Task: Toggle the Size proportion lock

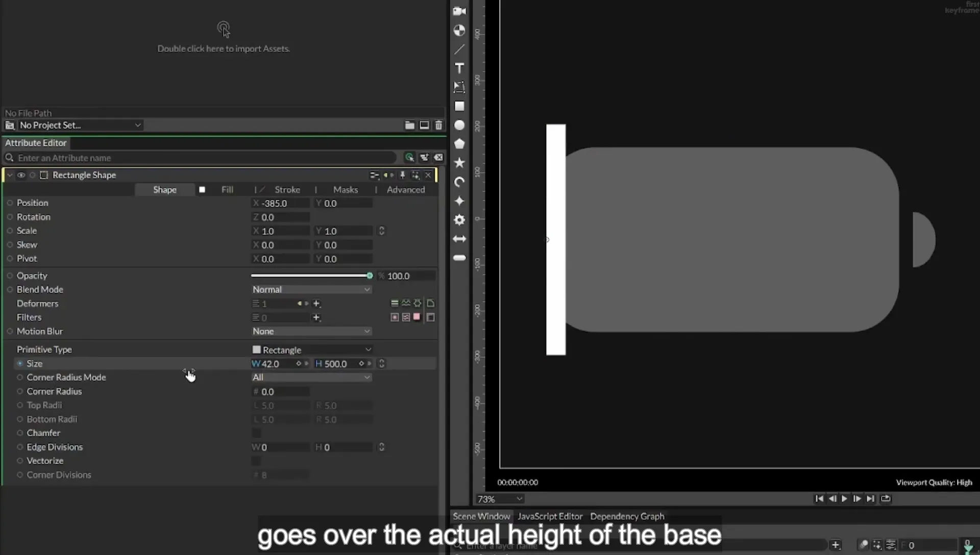Action: (x=381, y=364)
